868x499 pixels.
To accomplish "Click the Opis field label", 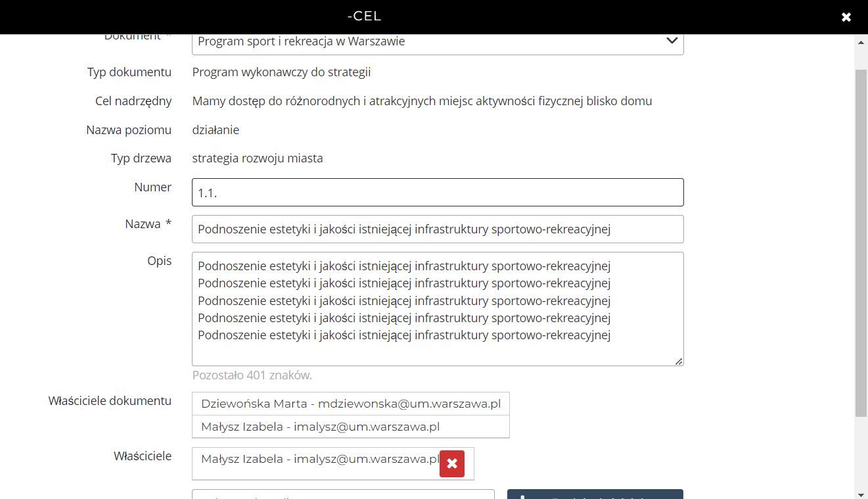I will [x=159, y=261].
